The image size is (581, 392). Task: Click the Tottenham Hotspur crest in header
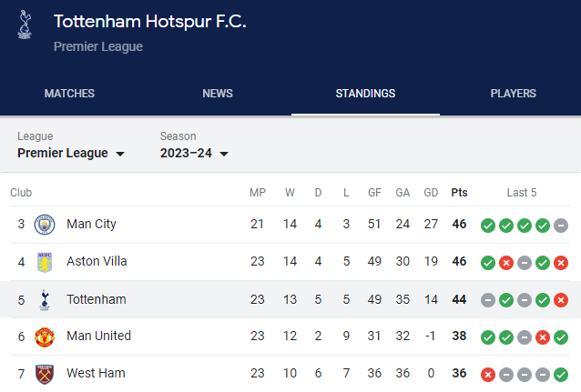click(x=25, y=25)
